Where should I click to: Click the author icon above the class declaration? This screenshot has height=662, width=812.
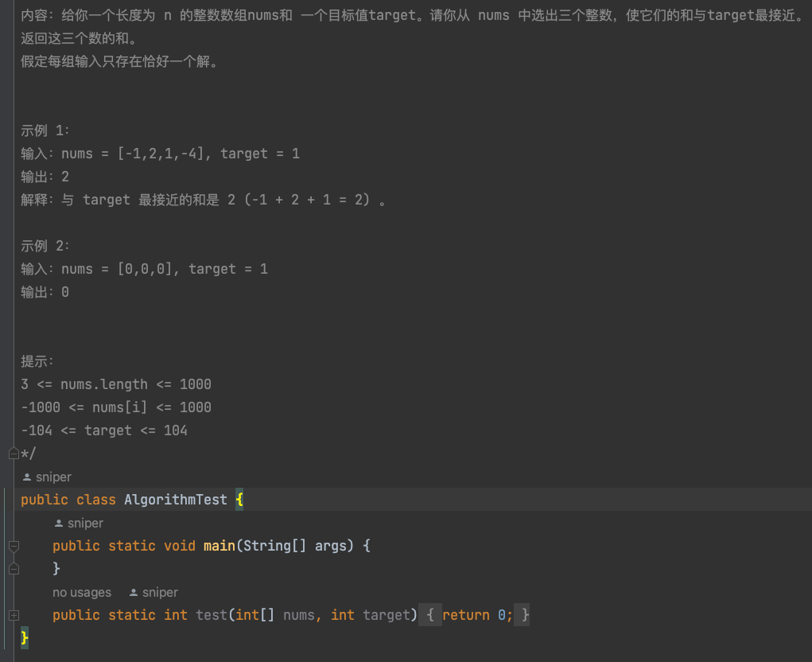tap(27, 477)
